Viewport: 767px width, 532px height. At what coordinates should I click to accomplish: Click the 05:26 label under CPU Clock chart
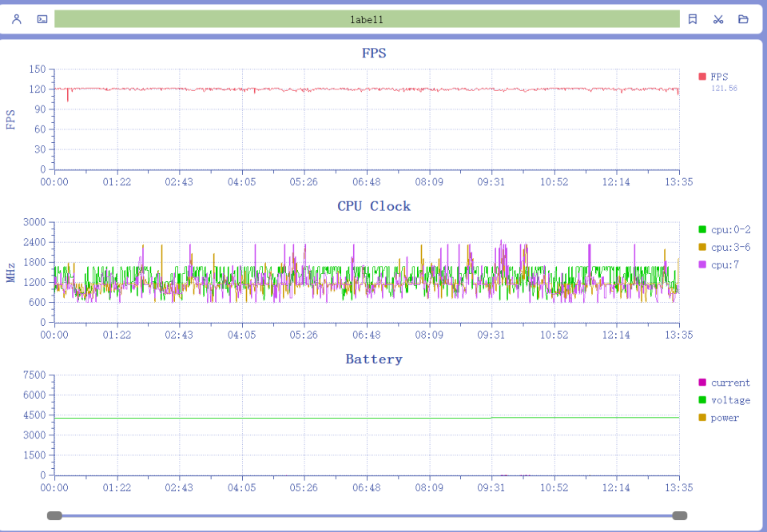(304, 335)
